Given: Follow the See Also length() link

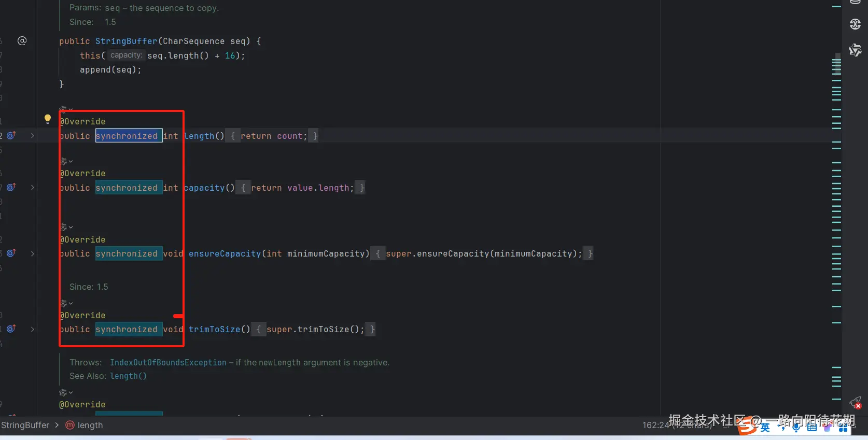Looking at the screenshot, I should 128,376.
